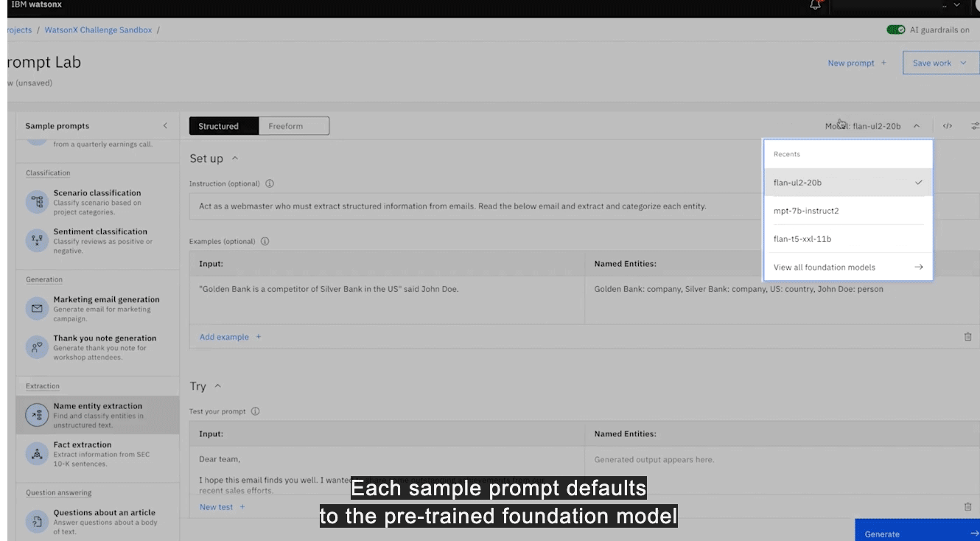The height and width of the screenshot is (541, 980).
Task: Click Thank you note generation icon
Action: point(36,347)
